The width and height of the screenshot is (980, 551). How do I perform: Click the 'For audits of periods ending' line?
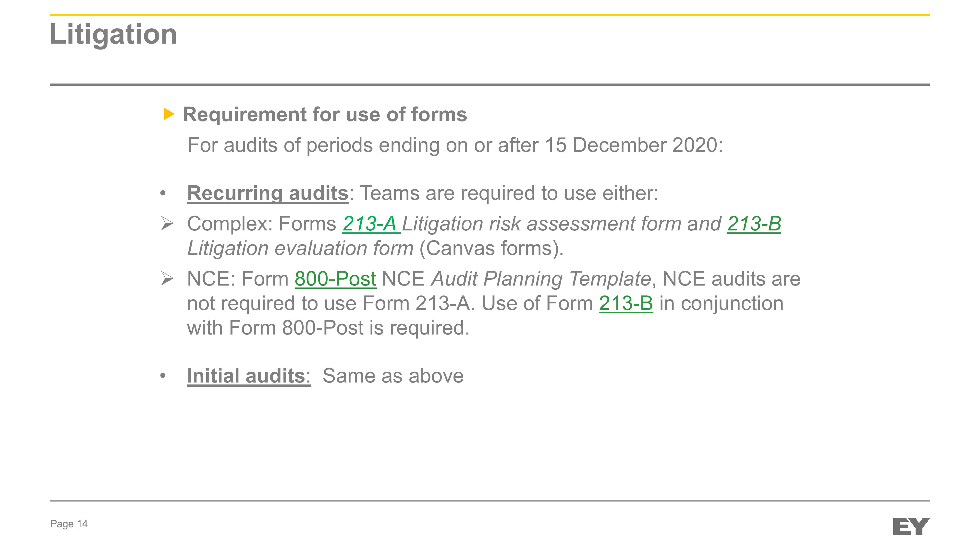455,145
